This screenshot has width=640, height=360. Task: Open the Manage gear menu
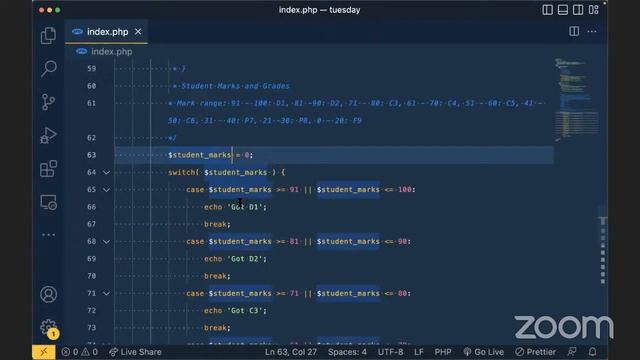point(48,327)
